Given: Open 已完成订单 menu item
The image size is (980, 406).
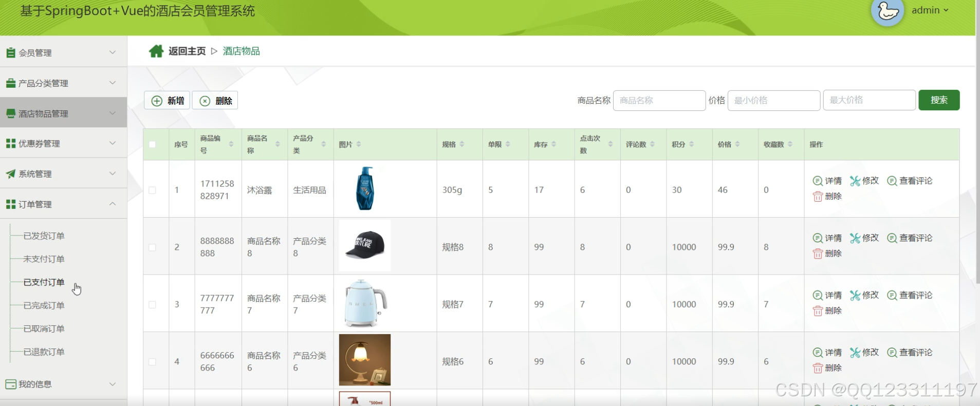Looking at the screenshot, I should pos(44,305).
